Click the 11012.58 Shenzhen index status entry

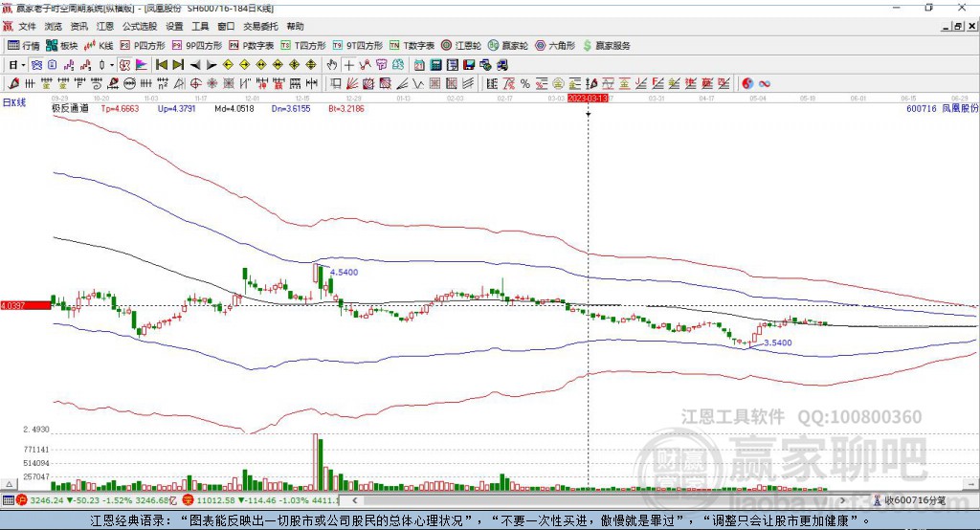[x=260, y=500]
